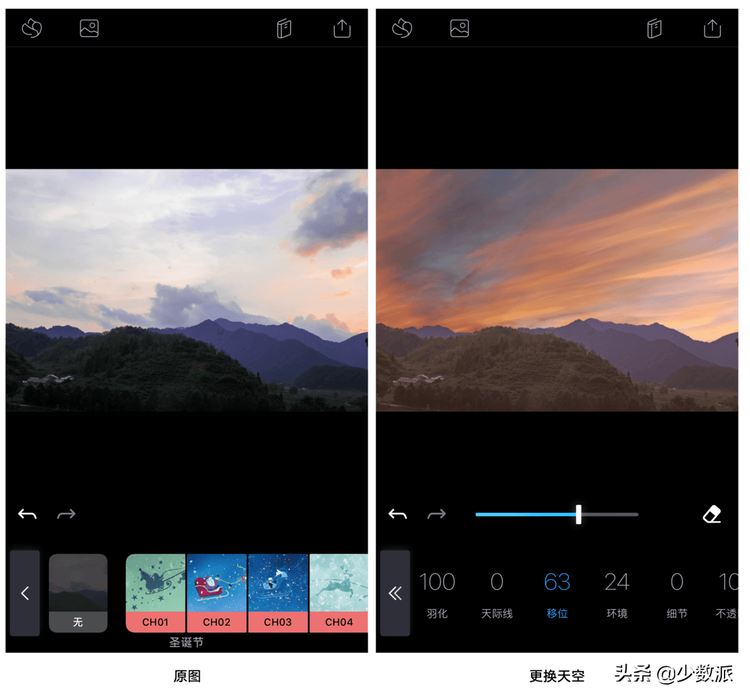Select the eraser tool
Screen dimensions: 750x700
point(712,515)
